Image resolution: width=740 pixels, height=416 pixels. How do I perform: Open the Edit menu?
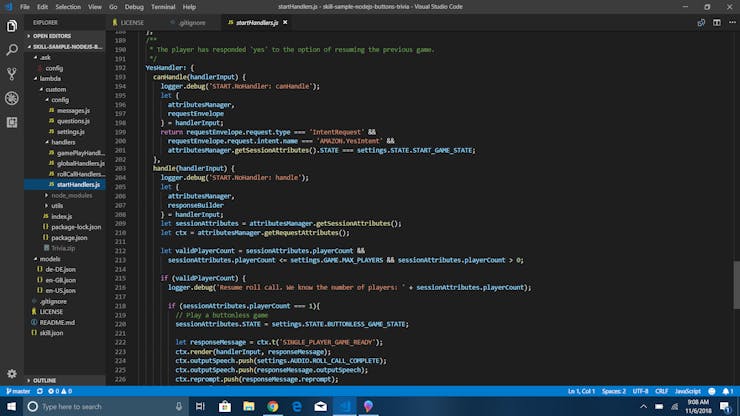click(42, 7)
